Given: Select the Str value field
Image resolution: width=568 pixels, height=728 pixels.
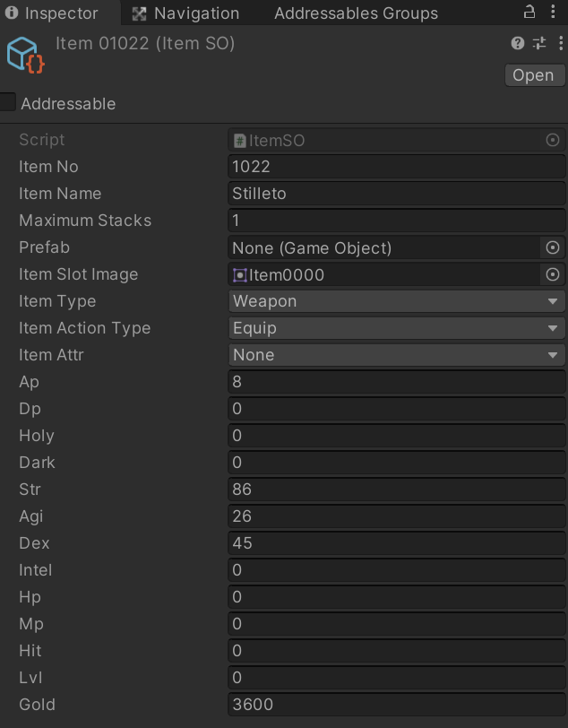Looking at the screenshot, I should (x=397, y=490).
